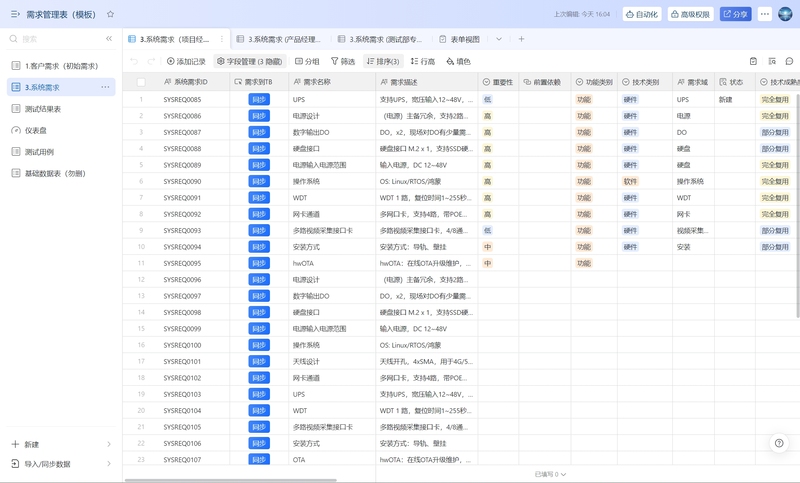Open the comments bubble icon
The width and height of the screenshot is (800, 483).
tap(789, 61)
